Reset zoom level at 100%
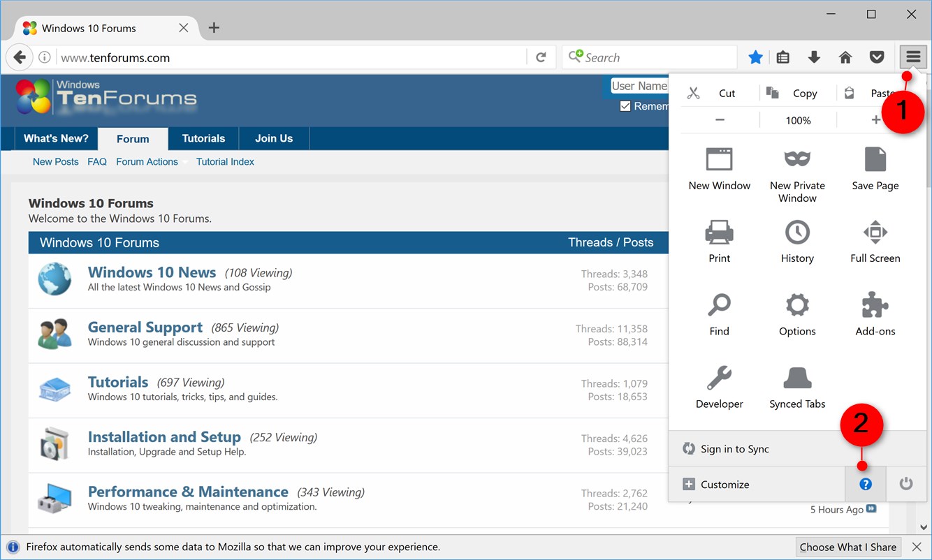 click(798, 120)
